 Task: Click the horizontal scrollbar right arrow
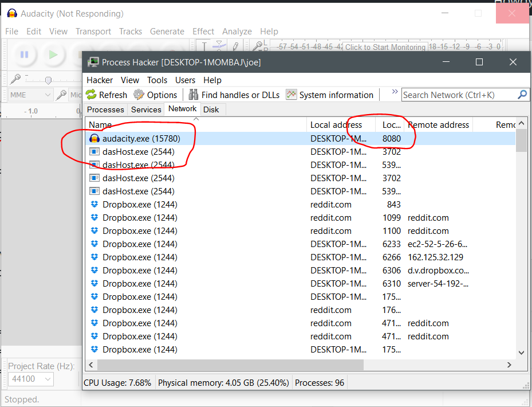coord(509,365)
